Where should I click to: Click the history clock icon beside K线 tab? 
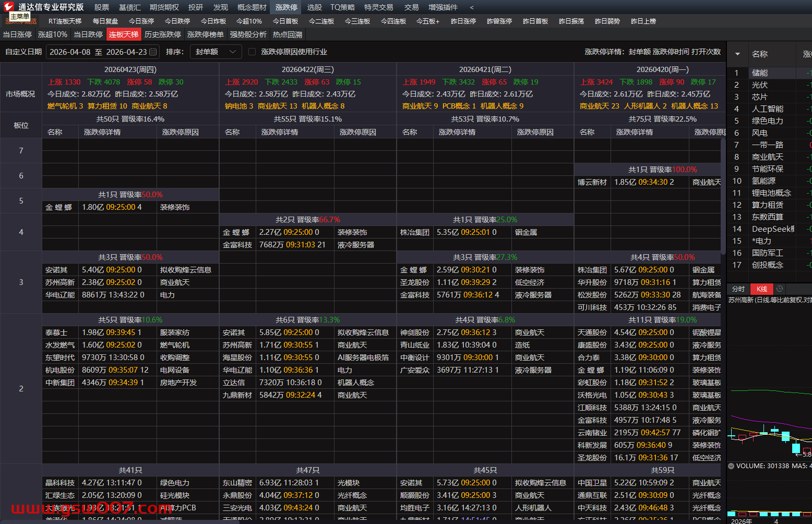click(x=780, y=289)
